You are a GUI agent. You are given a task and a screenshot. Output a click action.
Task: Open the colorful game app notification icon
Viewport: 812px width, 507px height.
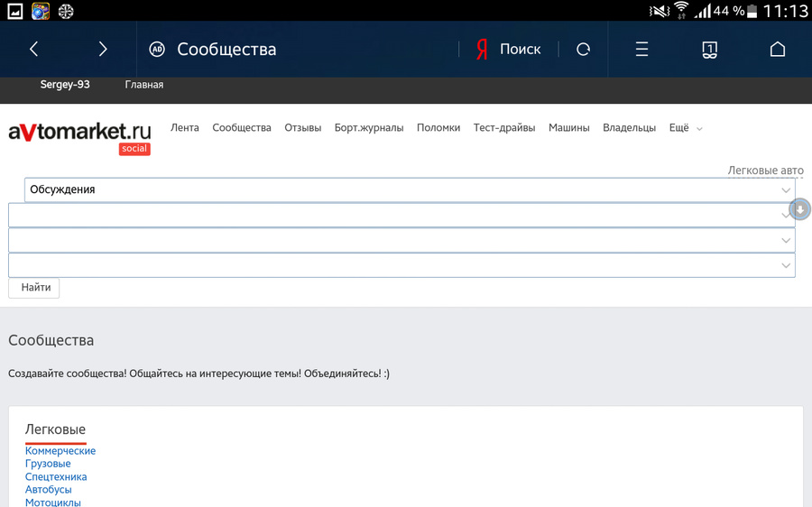(x=41, y=11)
